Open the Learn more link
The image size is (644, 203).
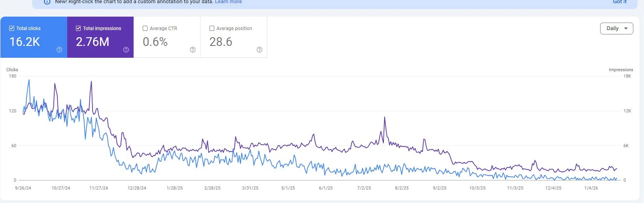pos(228,2)
